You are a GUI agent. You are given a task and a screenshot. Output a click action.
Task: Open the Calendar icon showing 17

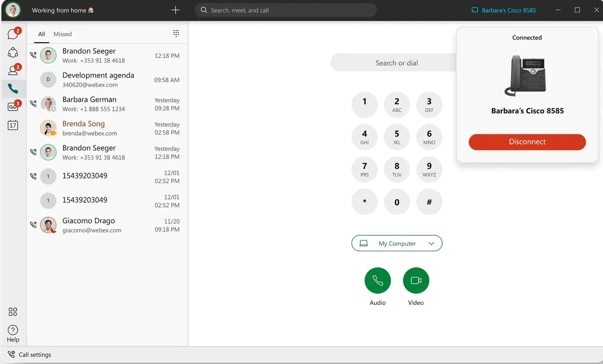(x=13, y=125)
